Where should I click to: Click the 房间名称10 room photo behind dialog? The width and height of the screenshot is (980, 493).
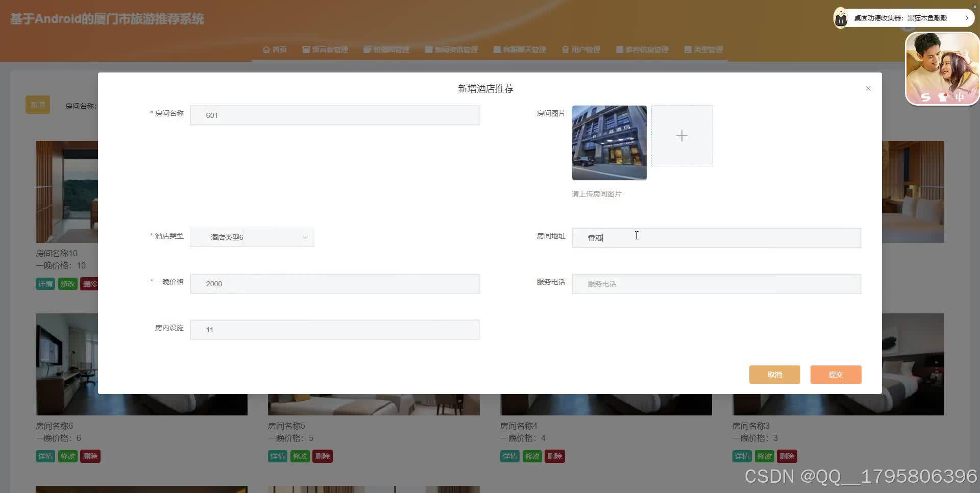point(67,192)
